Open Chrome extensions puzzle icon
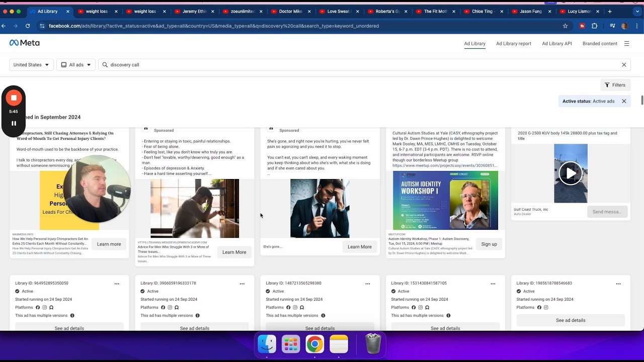The image size is (644, 362). click(x=594, y=26)
